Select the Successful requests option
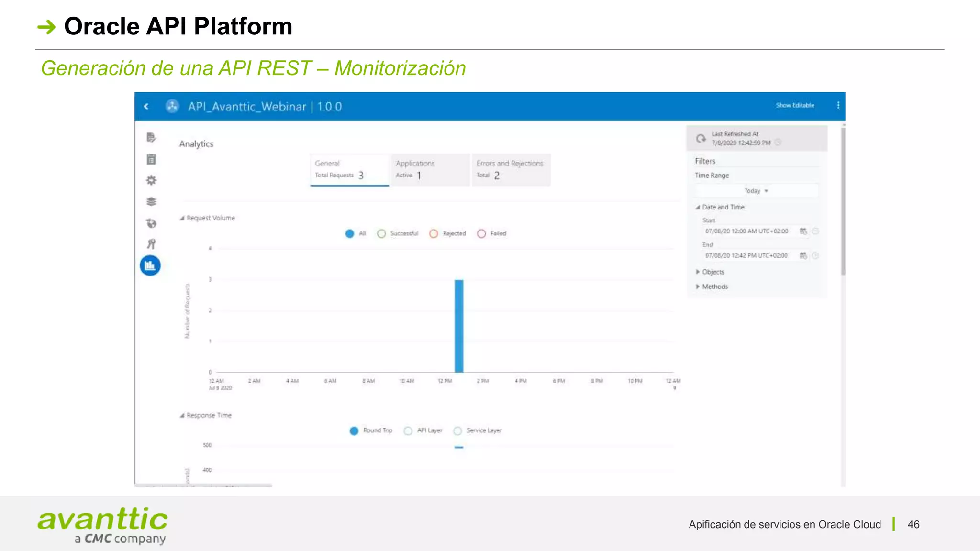This screenshot has width=980, height=551. [398, 233]
